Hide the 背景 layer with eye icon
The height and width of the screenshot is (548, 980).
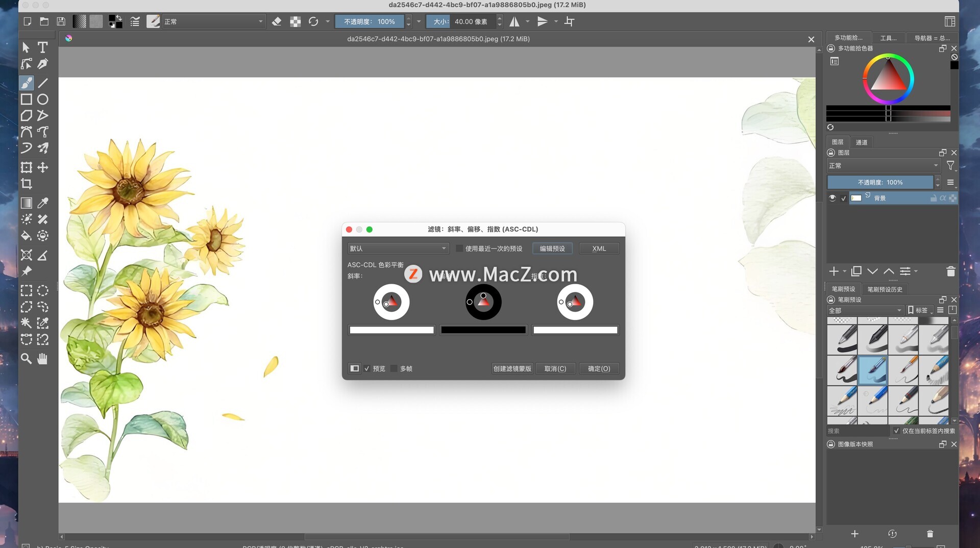832,198
